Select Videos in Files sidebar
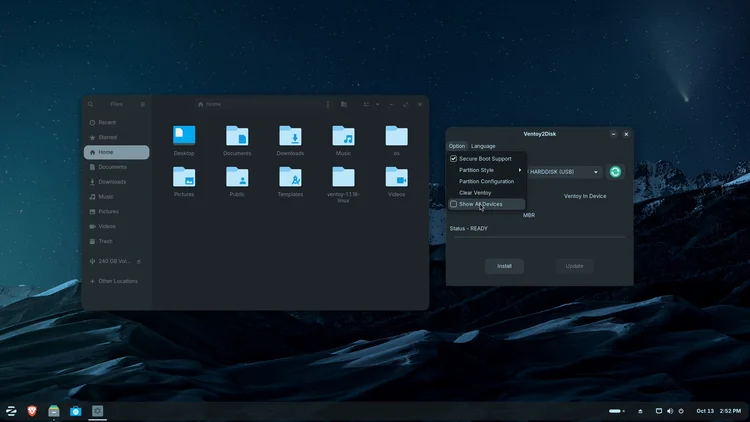 coord(116,226)
